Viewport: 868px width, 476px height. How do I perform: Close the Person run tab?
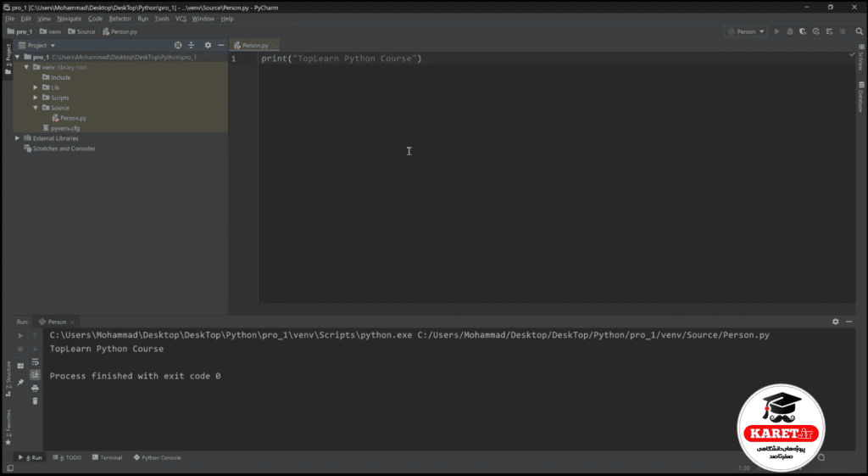(72, 322)
